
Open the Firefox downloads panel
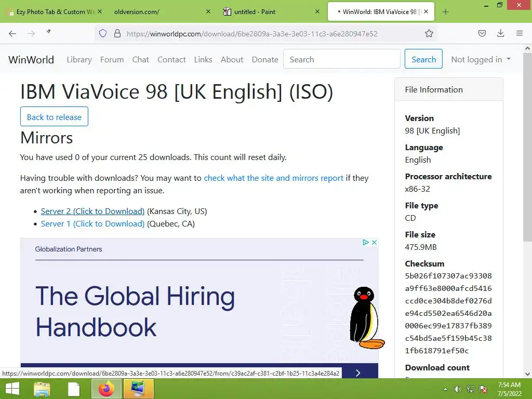pos(500,33)
